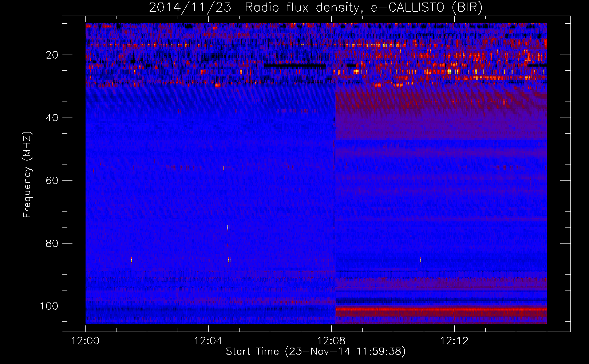Click the '20' frequency tick label
Image resolution: width=589 pixels, height=364 pixels.
[52, 55]
